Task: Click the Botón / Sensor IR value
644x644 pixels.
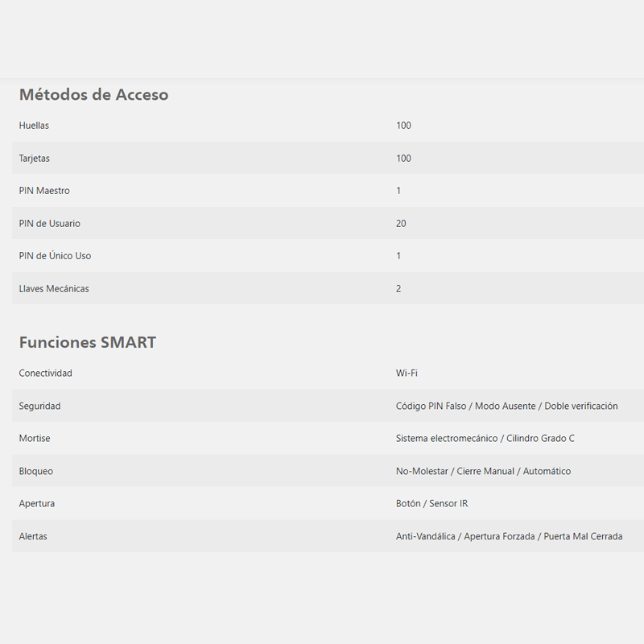Action: point(431,504)
